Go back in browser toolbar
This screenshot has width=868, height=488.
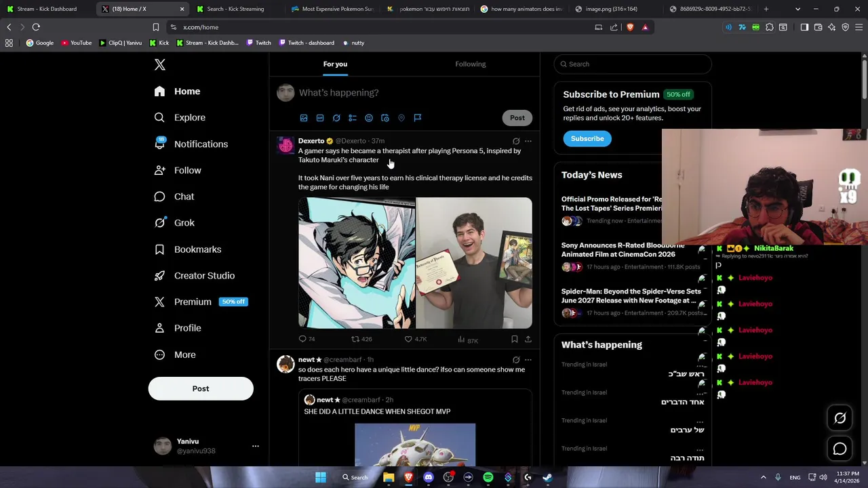[9, 27]
